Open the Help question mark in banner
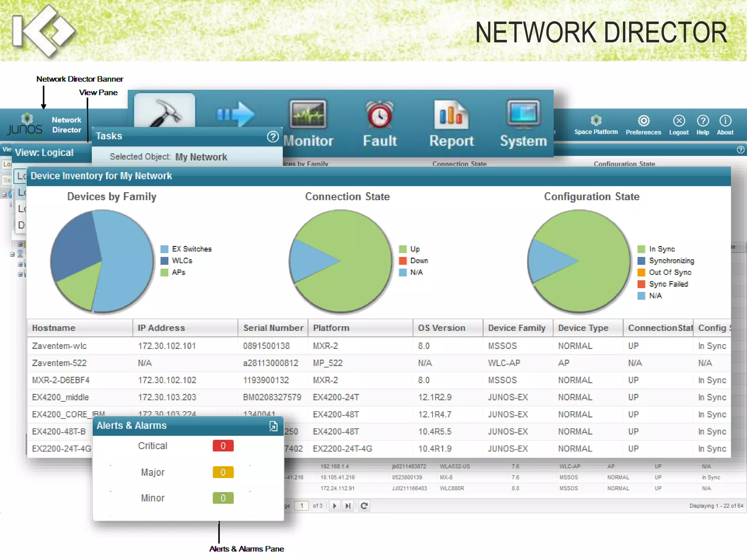 [x=703, y=121]
